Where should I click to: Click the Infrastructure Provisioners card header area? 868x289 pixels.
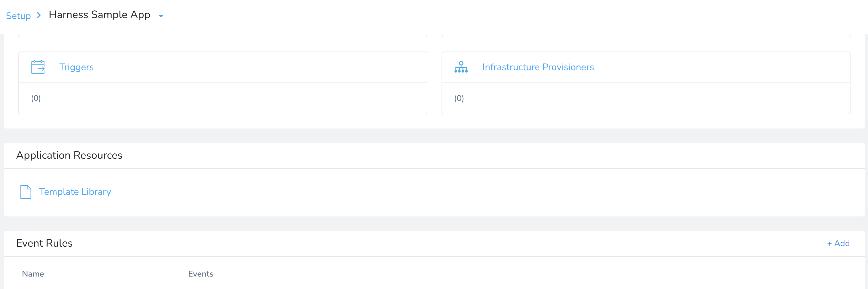(x=646, y=68)
